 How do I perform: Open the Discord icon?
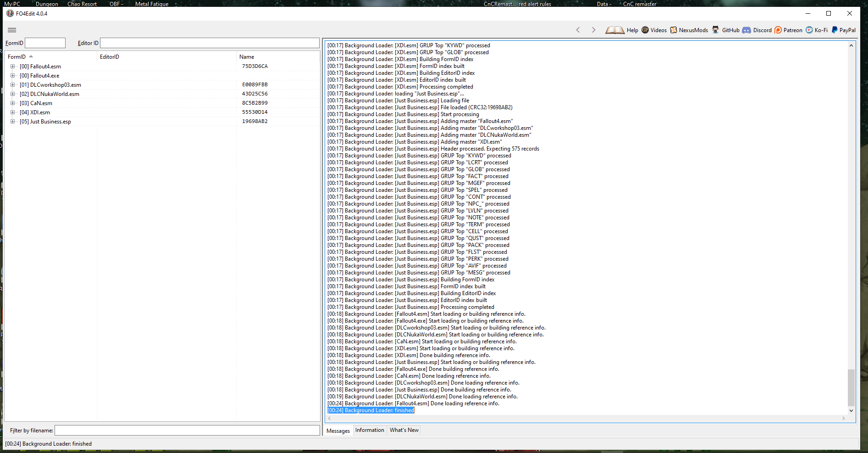tap(746, 30)
